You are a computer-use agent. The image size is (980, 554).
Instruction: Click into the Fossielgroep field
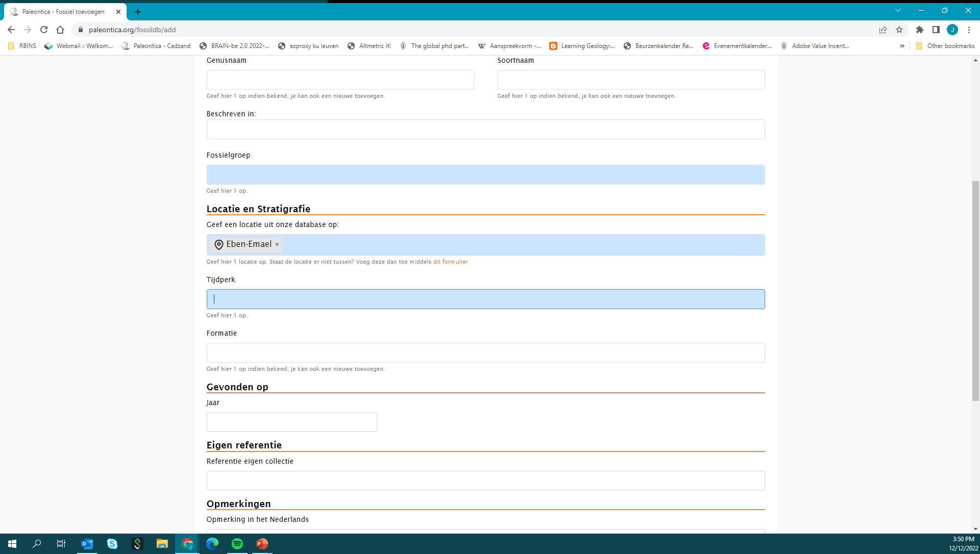(485, 174)
